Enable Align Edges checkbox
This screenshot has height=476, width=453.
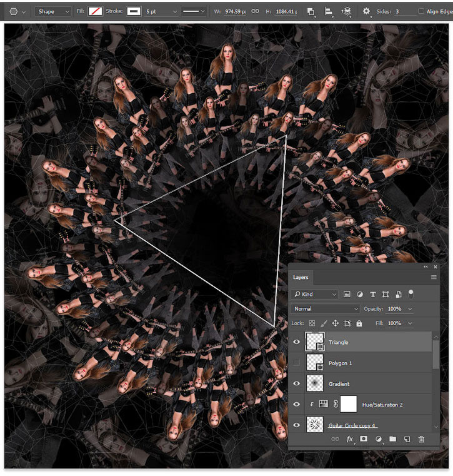(421, 11)
